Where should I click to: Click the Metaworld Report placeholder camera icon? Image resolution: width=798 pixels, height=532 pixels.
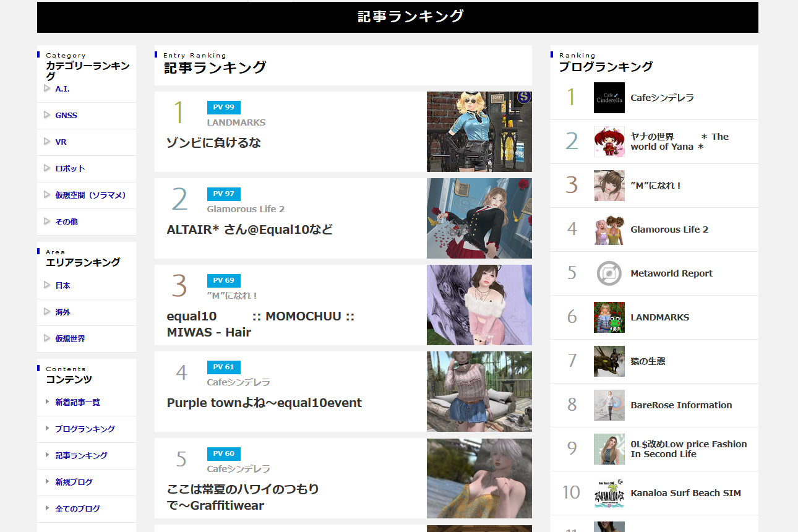609,273
